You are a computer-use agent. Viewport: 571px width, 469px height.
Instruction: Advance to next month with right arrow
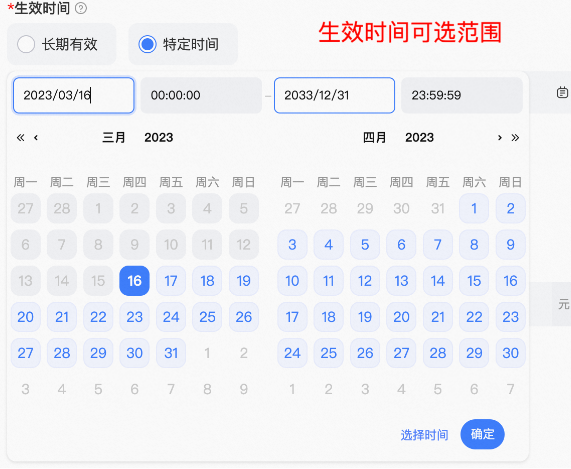pos(500,137)
